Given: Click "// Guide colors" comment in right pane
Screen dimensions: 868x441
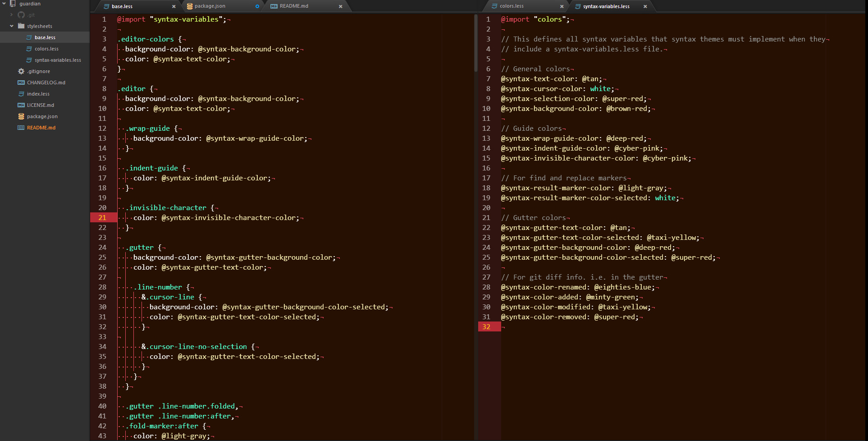Looking at the screenshot, I should (x=531, y=129).
